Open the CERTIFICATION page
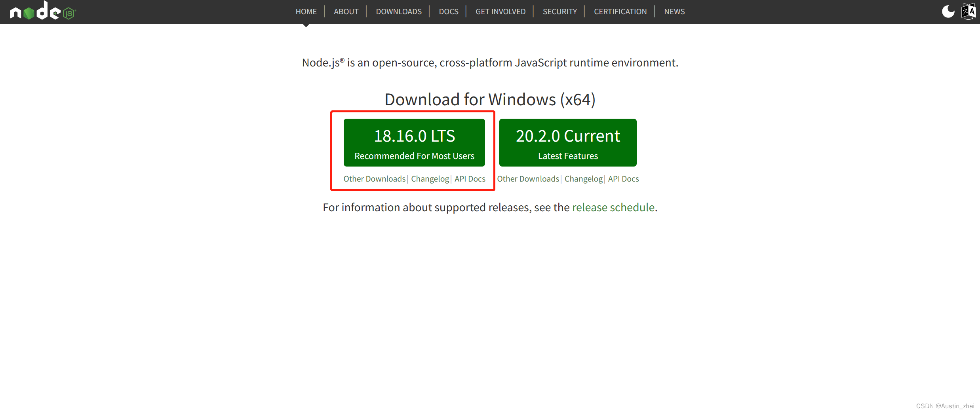980x413 pixels. pyautogui.click(x=620, y=11)
